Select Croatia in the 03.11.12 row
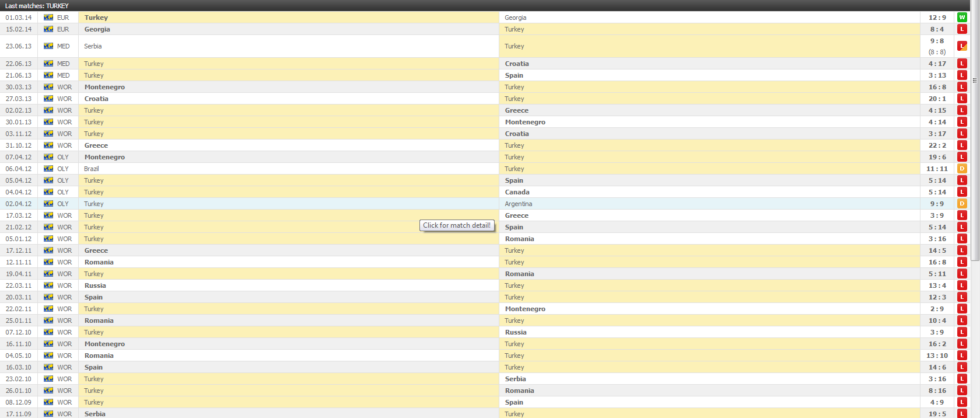The height and width of the screenshot is (418, 980). 517,134
